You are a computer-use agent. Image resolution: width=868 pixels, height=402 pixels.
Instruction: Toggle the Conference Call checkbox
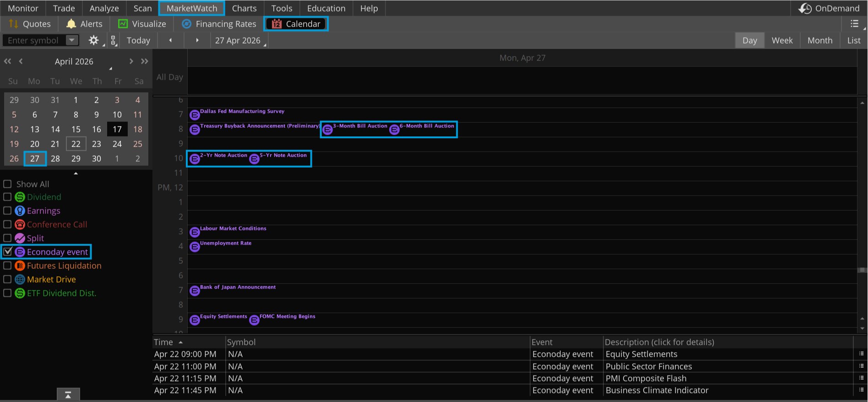(x=7, y=224)
